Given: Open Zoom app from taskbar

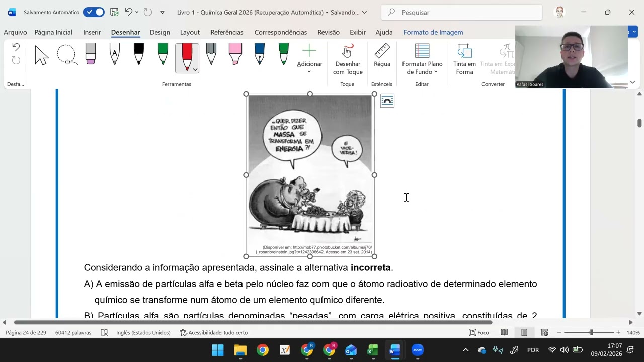Looking at the screenshot, I should pyautogui.click(x=418, y=350).
